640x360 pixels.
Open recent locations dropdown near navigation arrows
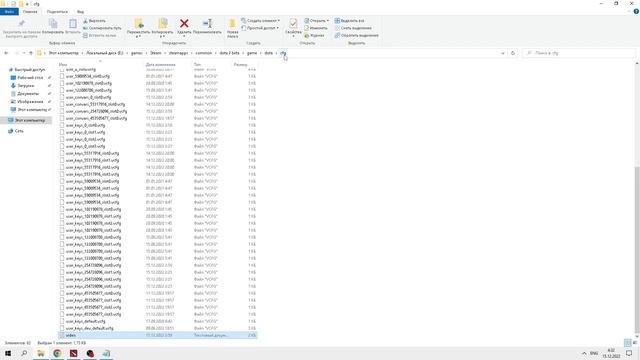(x=24, y=53)
